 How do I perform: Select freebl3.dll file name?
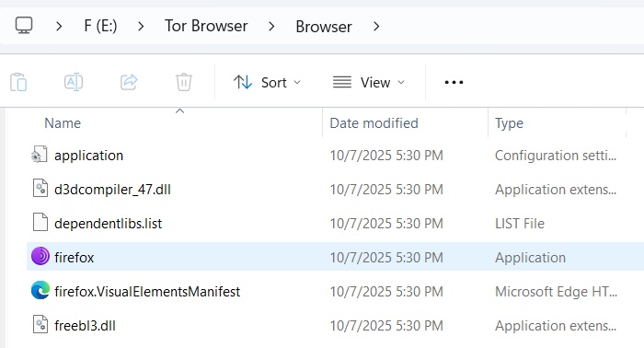coord(85,326)
